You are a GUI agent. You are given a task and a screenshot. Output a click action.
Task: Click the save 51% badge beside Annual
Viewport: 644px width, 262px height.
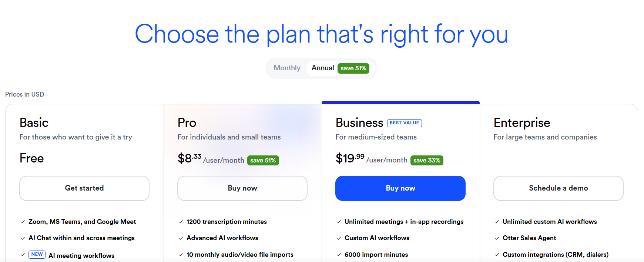pos(353,68)
